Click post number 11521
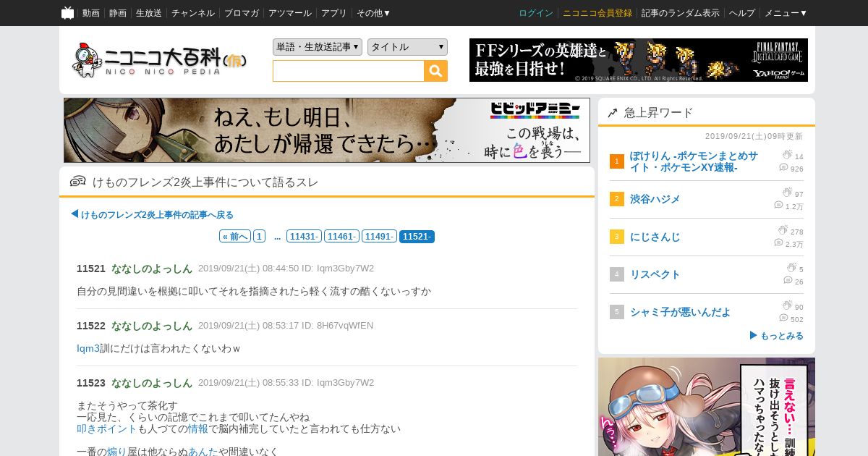 (91, 269)
